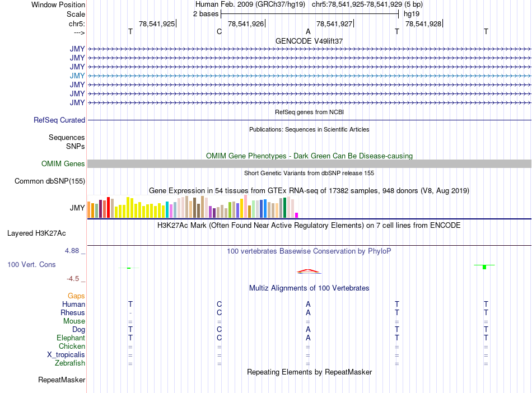Click the RefSeq Curated track label
This screenshot has width=532, height=393.
[x=59, y=120]
